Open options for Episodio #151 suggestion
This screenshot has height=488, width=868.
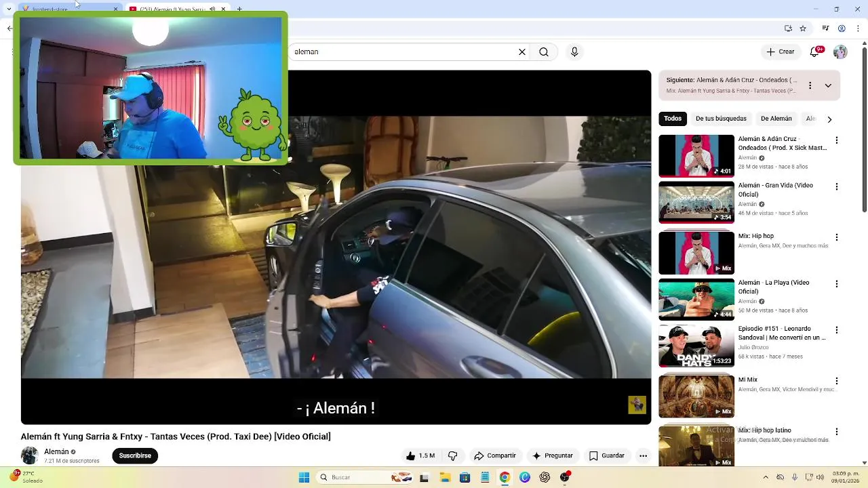tap(836, 330)
